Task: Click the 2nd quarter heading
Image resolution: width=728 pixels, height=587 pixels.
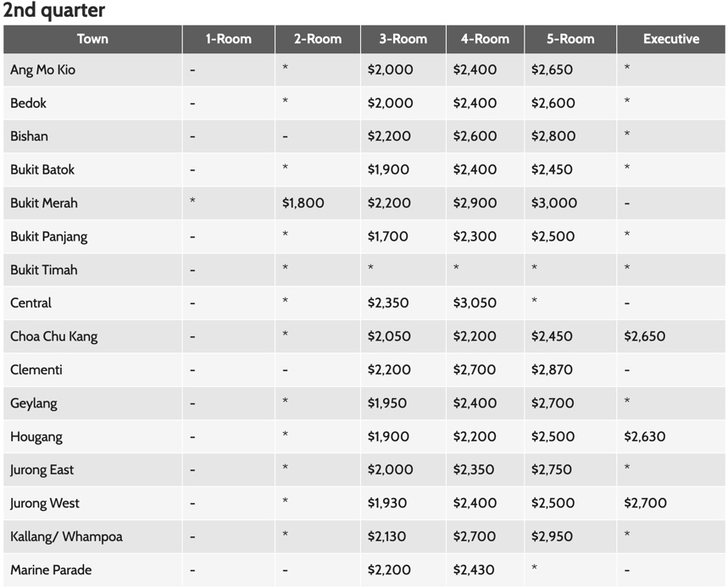Action: pyautogui.click(x=54, y=10)
